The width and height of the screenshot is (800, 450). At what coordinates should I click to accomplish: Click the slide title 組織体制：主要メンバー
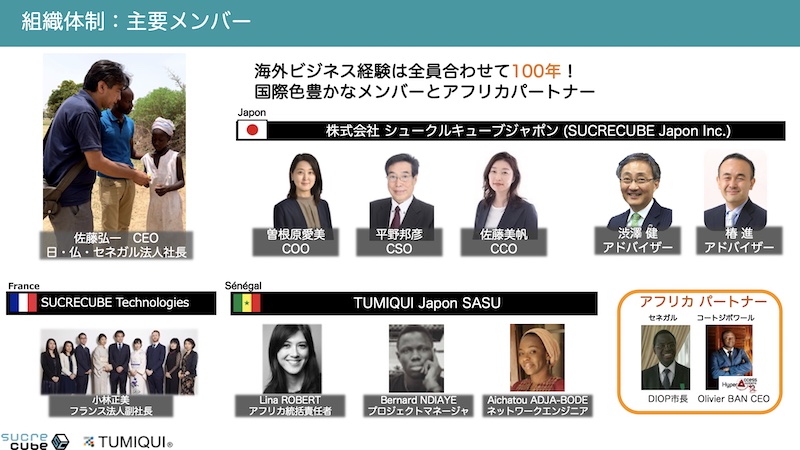[136, 21]
